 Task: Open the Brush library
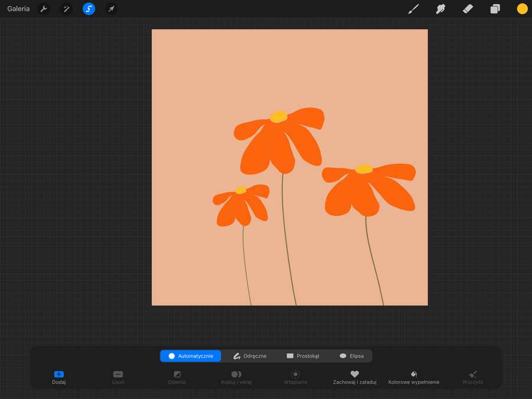[413, 8]
